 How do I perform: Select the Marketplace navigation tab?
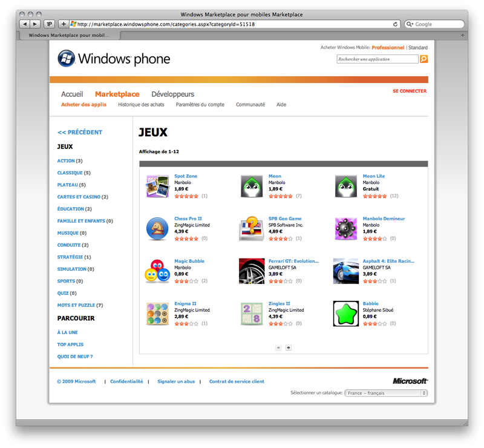117,94
